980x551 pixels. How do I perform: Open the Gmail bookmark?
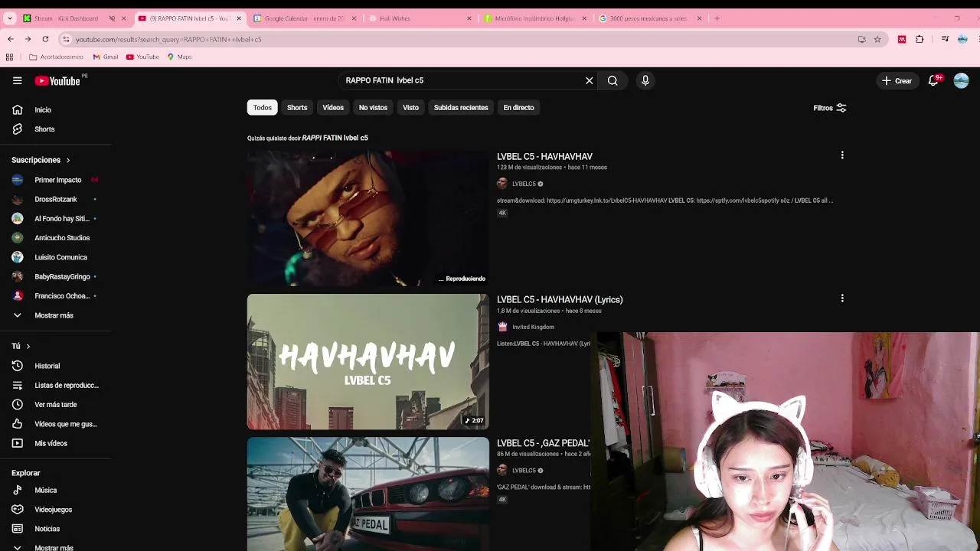(x=106, y=57)
